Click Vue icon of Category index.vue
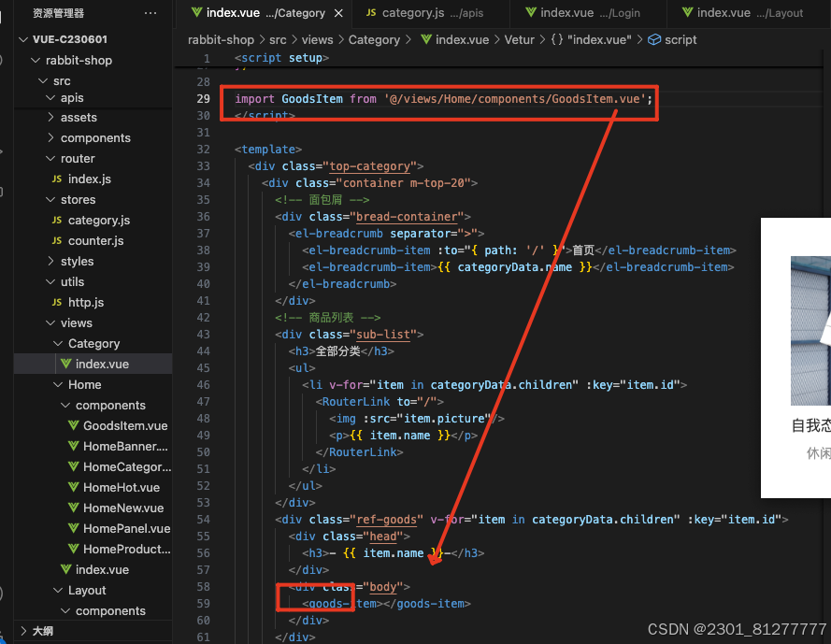831x644 pixels. click(x=65, y=364)
